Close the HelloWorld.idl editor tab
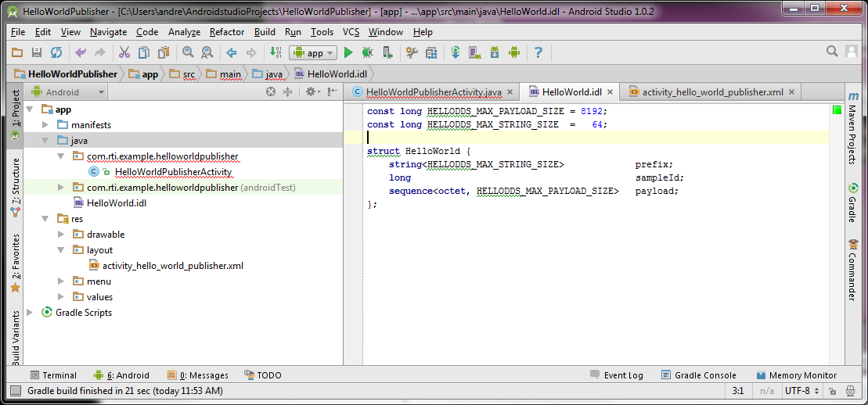This screenshot has width=868, height=405. click(610, 92)
